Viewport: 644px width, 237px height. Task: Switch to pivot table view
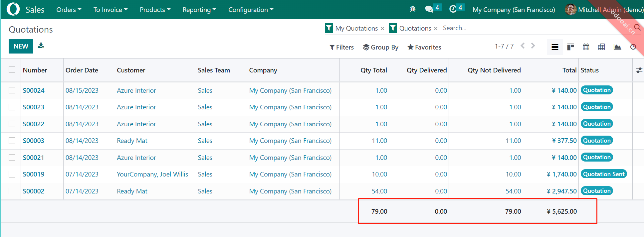(601, 47)
